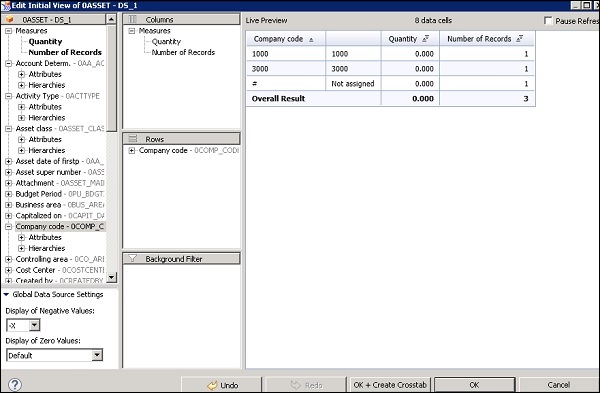Collapse the Global Data Source Settings section

6,294
